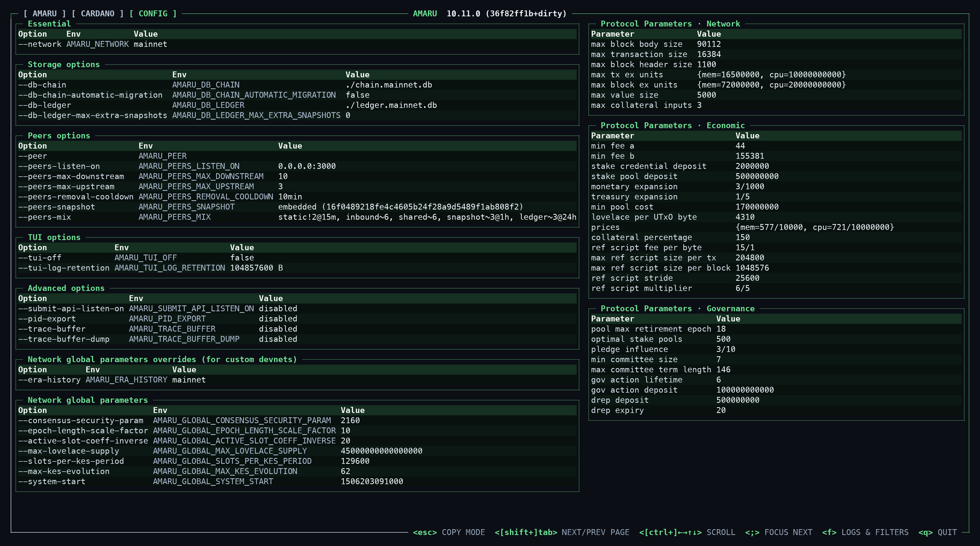Image resolution: width=980 pixels, height=546 pixels.
Task: Click the max committee term length value 146
Action: tap(723, 370)
